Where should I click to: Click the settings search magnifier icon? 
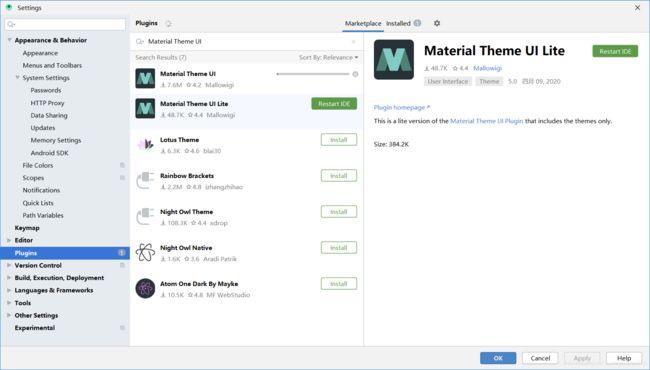(x=11, y=24)
